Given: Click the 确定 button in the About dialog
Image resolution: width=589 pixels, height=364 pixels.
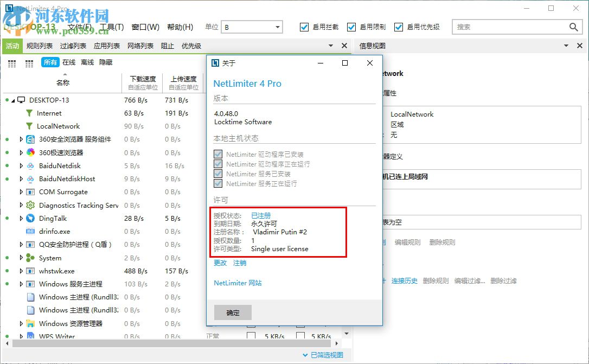Looking at the screenshot, I should [x=233, y=312].
